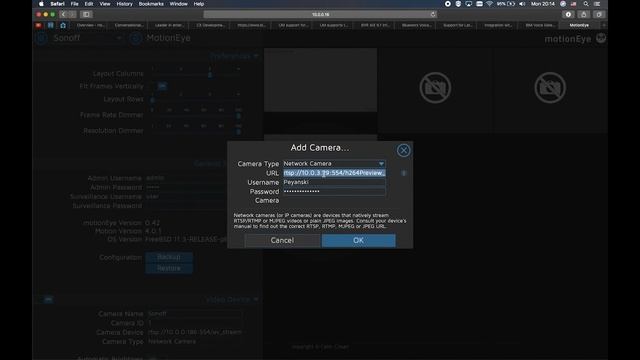Toggle Fit Frames Vertically switch
Screen dimensions: 640x360
162,86
